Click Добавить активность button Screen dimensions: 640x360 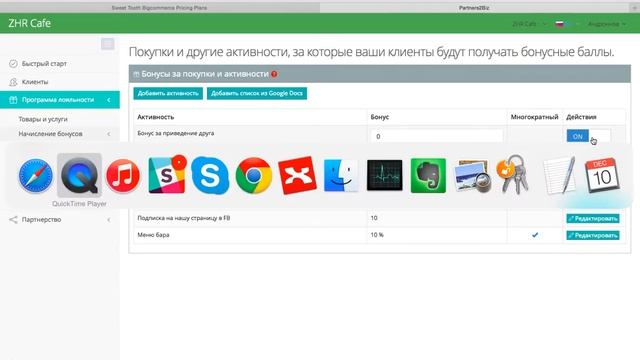[x=168, y=93]
